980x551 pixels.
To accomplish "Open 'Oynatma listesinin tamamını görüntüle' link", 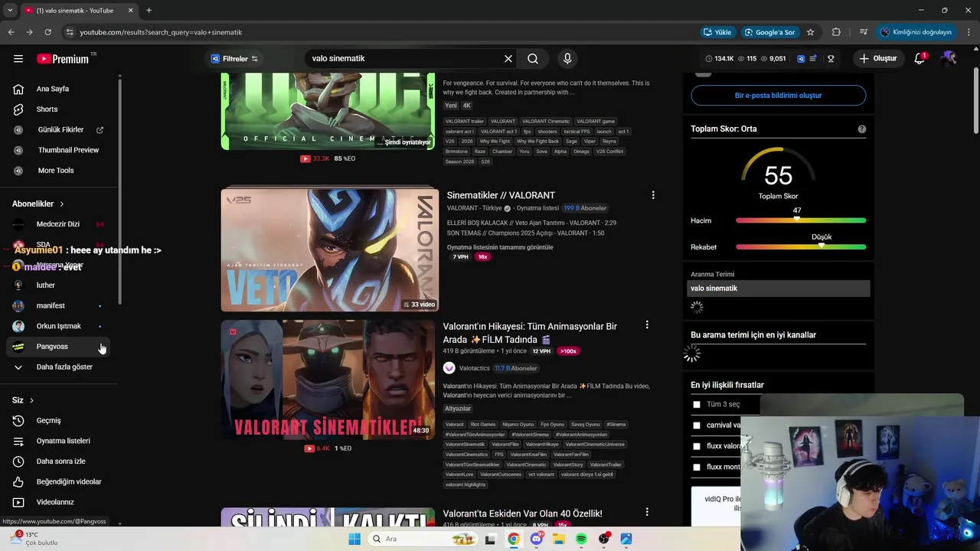I will click(x=500, y=247).
